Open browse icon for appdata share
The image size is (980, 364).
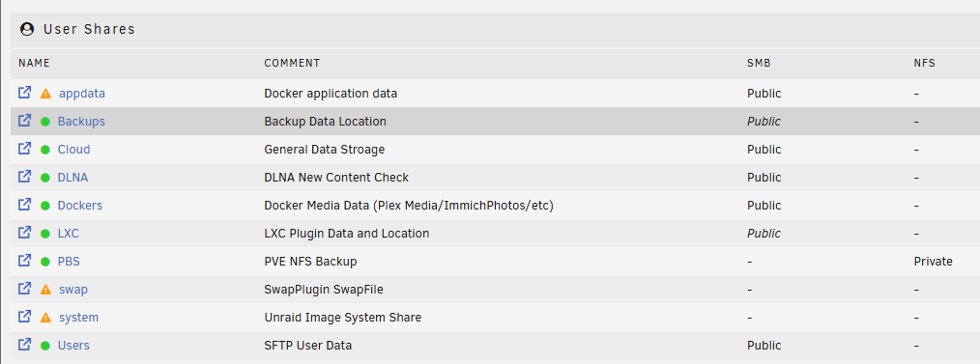24,93
